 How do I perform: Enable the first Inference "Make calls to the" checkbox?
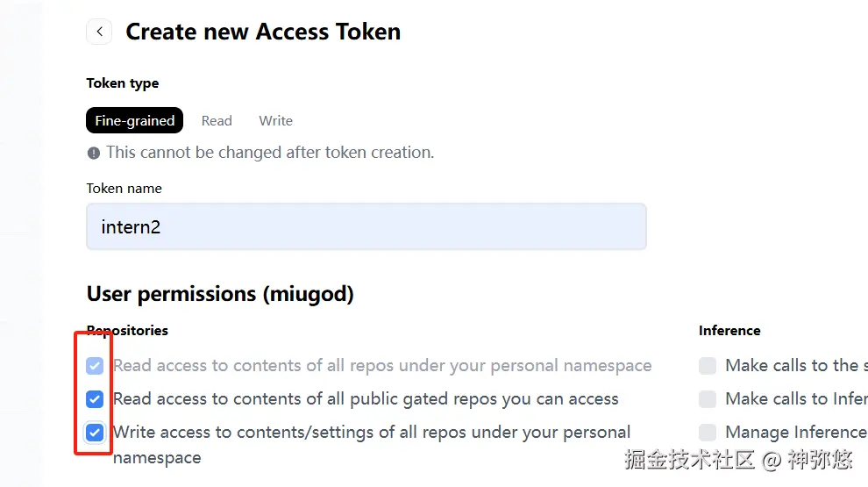coord(708,366)
